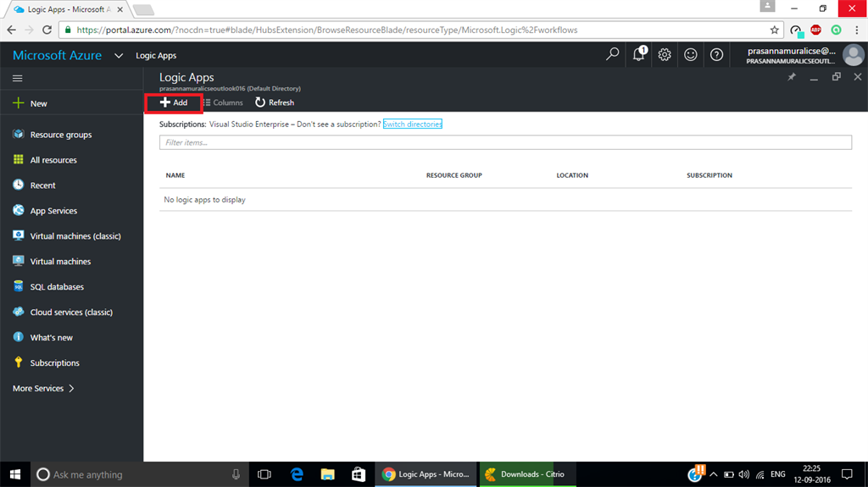This screenshot has width=868, height=487.
Task: Close the Logic Apps blade
Action: 858,77
